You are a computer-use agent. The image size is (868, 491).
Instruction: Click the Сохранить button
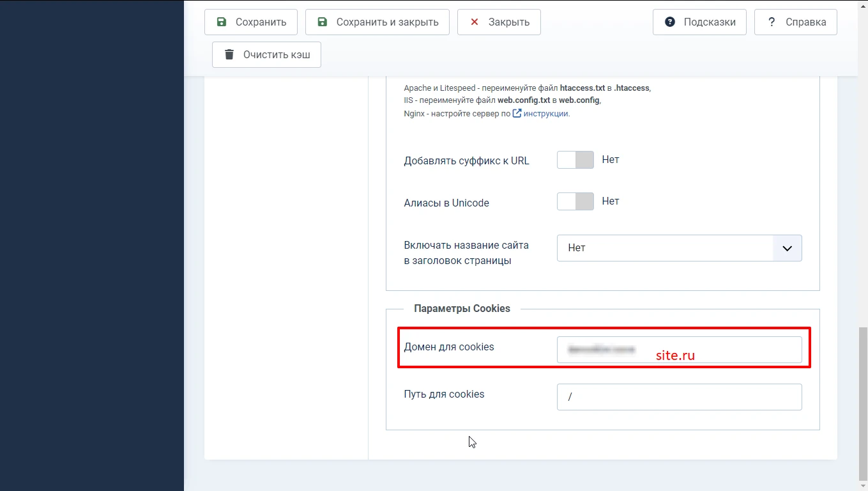pos(250,21)
